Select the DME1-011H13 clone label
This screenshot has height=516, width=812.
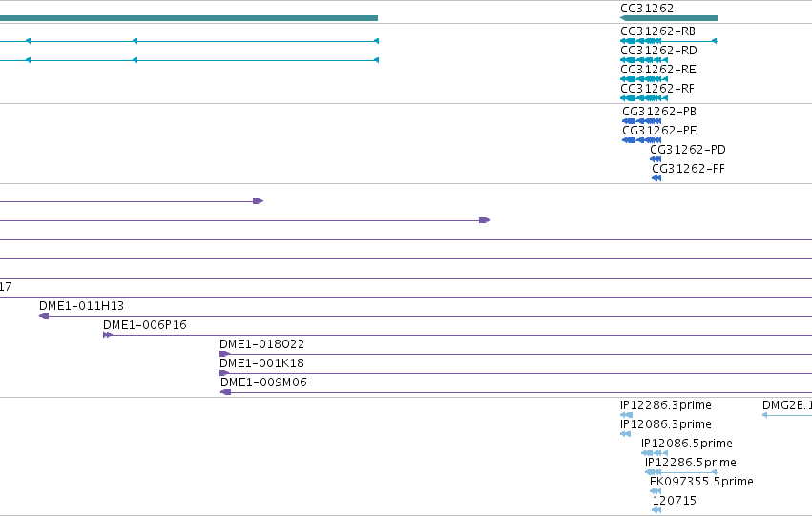click(x=81, y=306)
